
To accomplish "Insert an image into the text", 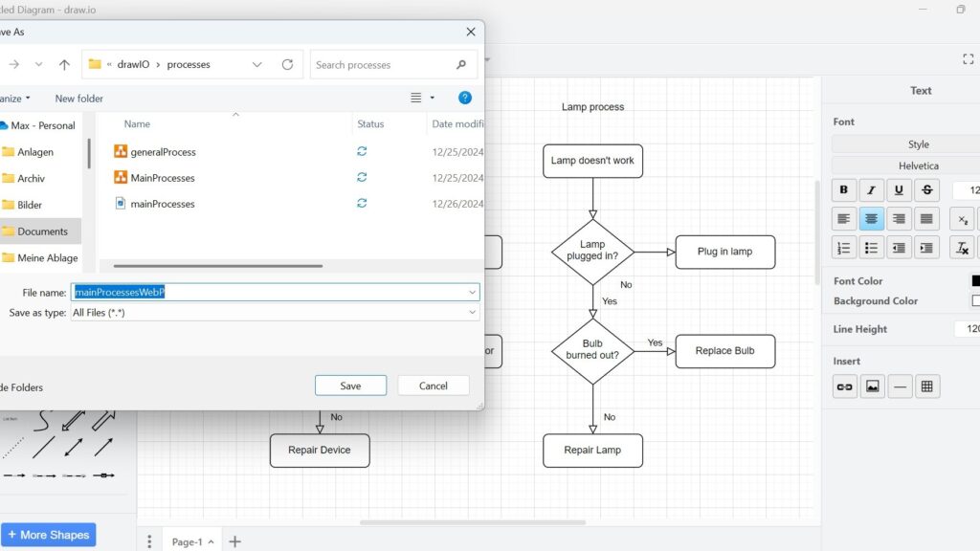I will [872, 386].
